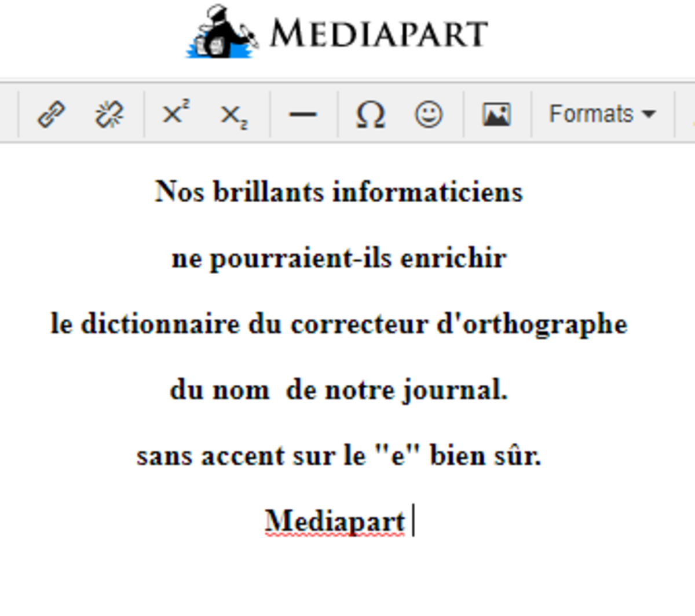Insert a horizontal line
Image resolution: width=695 pixels, height=616 pixels.
click(302, 114)
